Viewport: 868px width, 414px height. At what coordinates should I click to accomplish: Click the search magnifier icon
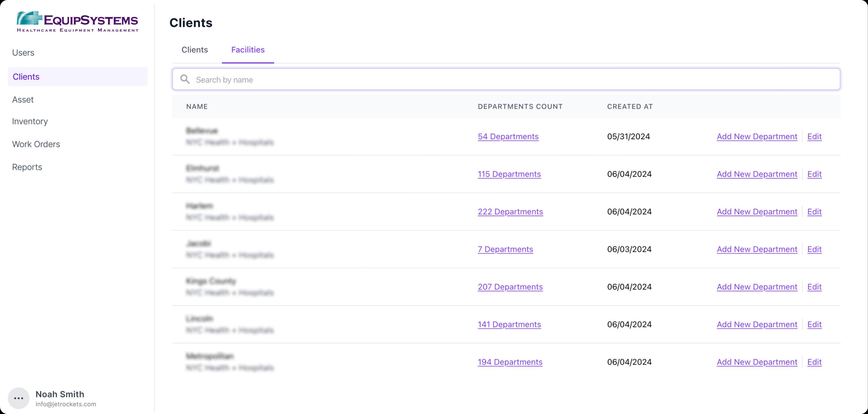click(185, 79)
